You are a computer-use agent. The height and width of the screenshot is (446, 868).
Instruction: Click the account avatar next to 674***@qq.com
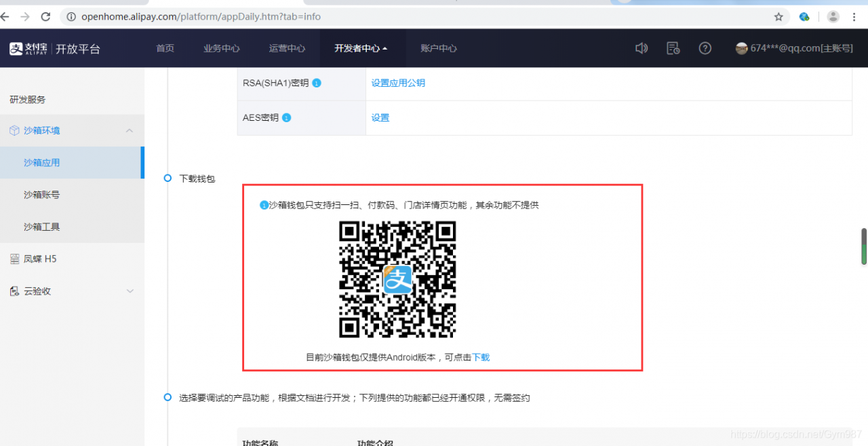pyautogui.click(x=742, y=48)
